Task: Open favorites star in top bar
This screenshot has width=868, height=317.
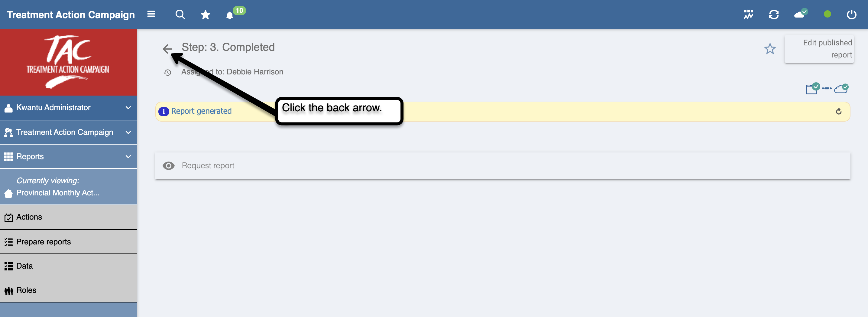Action: [x=205, y=15]
